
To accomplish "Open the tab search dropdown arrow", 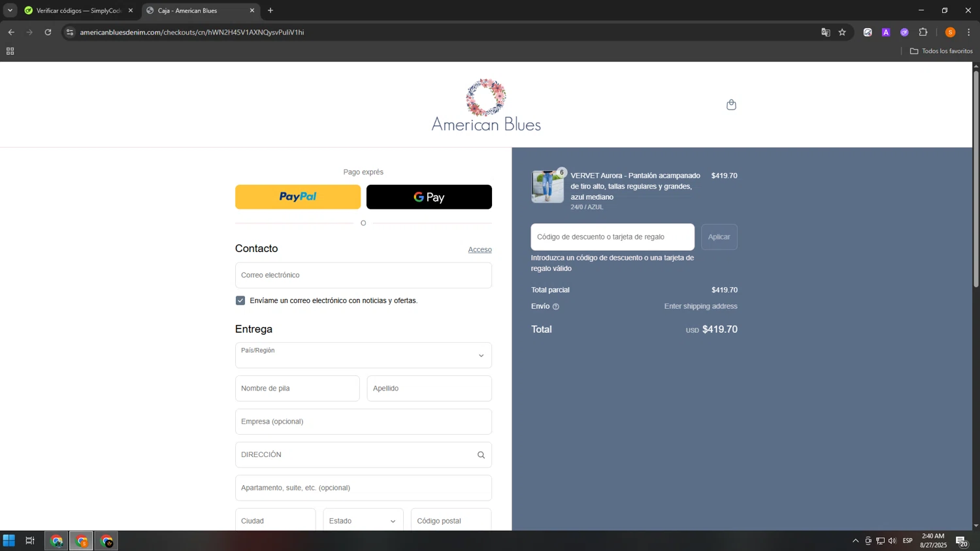I will 10,10.
